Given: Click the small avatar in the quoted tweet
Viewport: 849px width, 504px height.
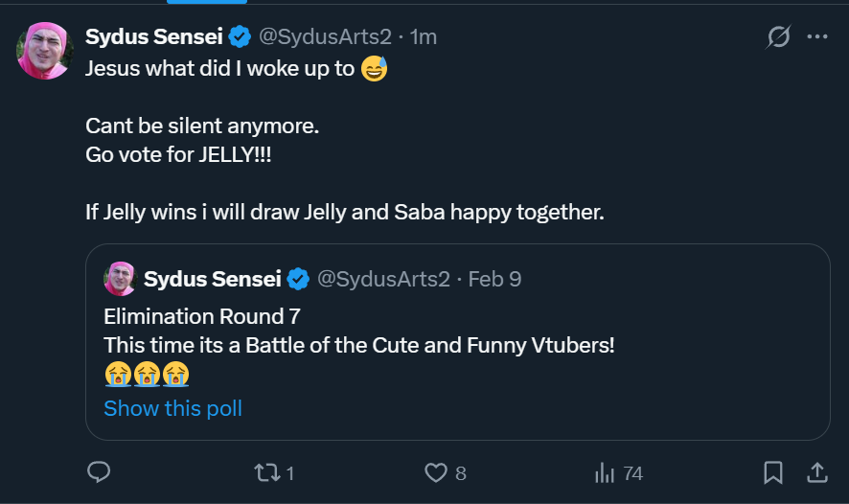Looking at the screenshot, I should click(x=120, y=279).
